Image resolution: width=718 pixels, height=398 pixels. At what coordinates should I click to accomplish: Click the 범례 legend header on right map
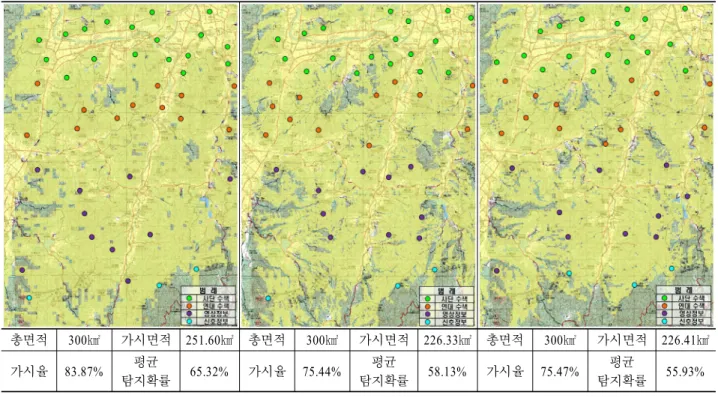pyautogui.click(x=684, y=290)
